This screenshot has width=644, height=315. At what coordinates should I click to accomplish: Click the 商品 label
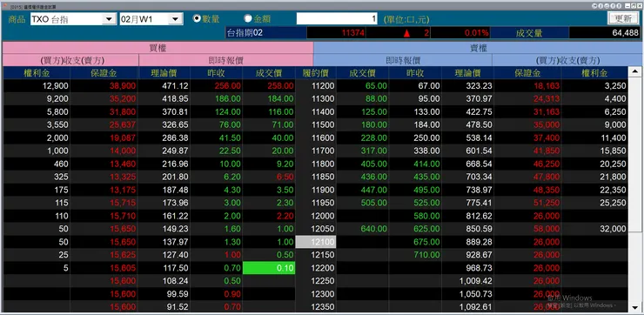click(x=17, y=19)
